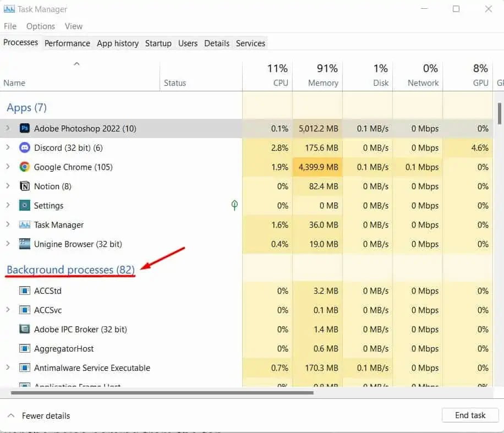The width and height of the screenshot is (504, 433).
Task: Click the AggregatorHost process icon
Action: tap(25, 348)
